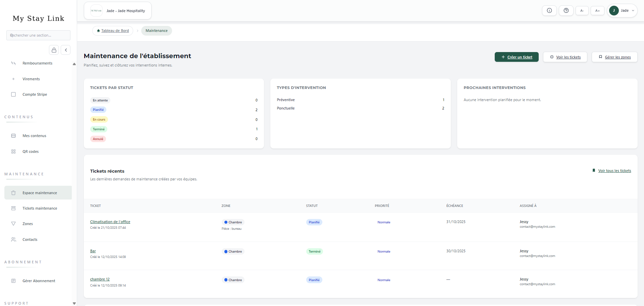Click the lock icon above the sidebar menu

(x=54, y=50)
